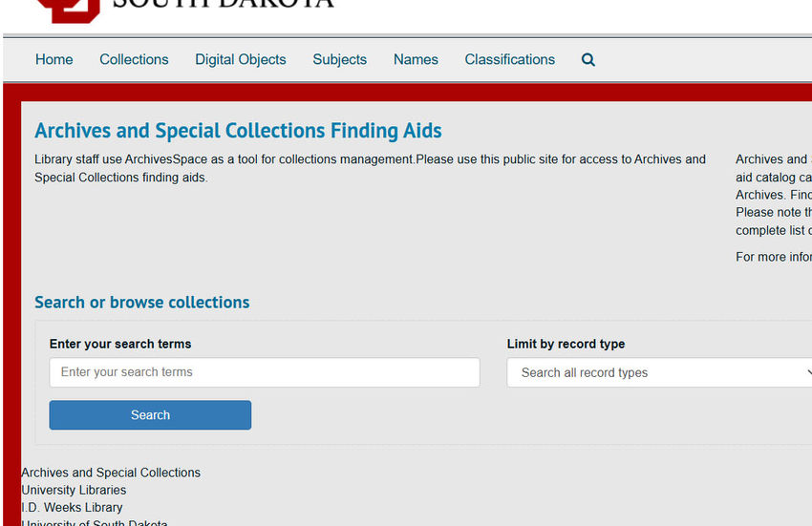This screenshot has height=526, width=812.
Task: Click the 'Library staff use ArchivesSpace' description paragraph
Action: coord(370,168)
